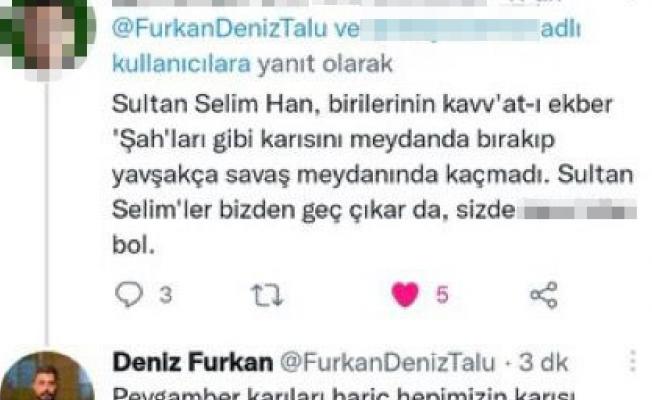Click the 'yanıt olarak' reply-context text
Viewport: 652px width, 400px height.
point(325,64)
